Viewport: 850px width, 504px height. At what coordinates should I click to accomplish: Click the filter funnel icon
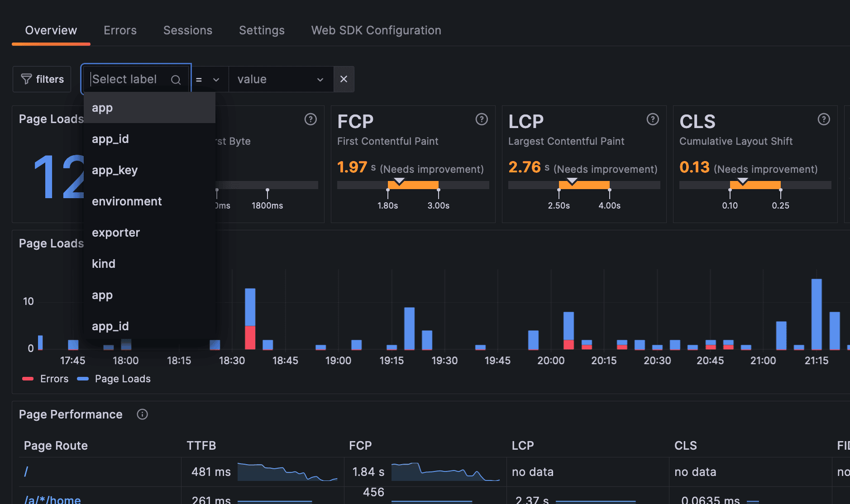(x=26, y=79)
